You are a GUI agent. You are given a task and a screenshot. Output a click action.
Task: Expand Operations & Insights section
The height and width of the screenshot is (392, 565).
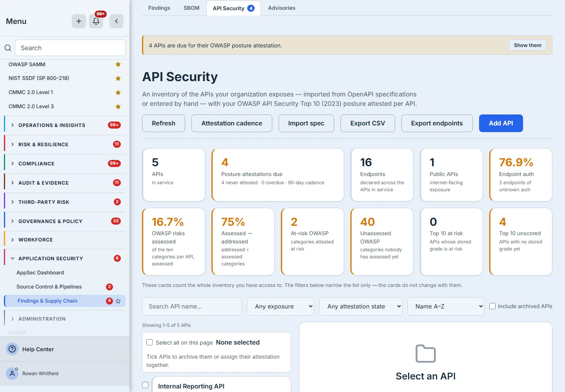65,125
